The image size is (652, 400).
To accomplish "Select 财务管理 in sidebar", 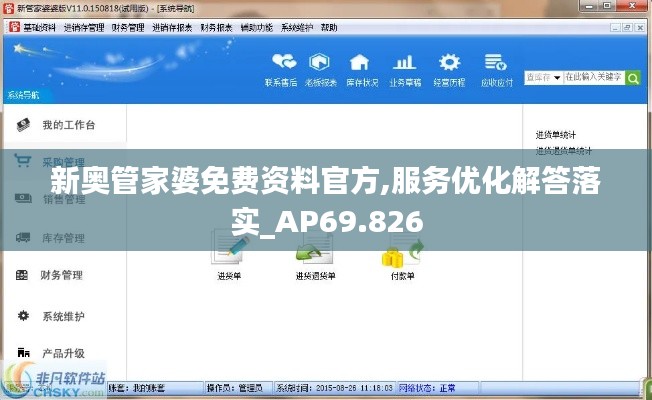I will (x=64, y=275).
